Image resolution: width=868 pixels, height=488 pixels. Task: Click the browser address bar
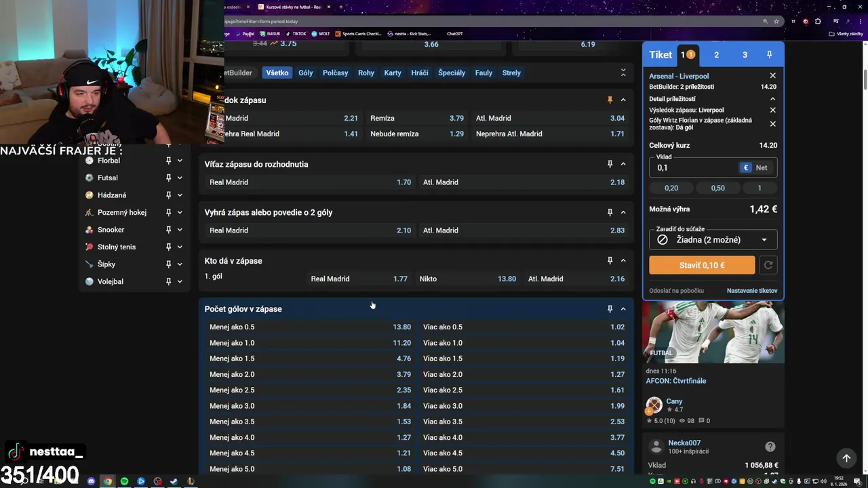tap(492, 21)
